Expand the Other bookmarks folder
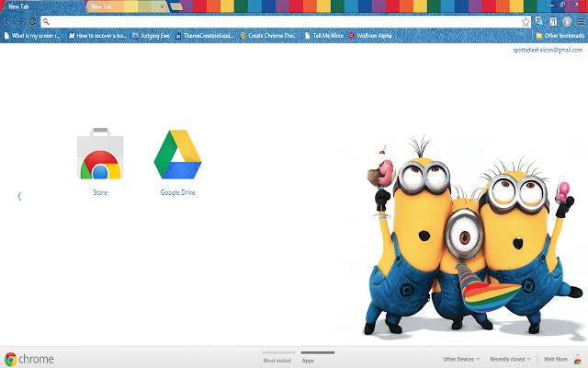Screen dimensions: 588x368 point(560,36)
